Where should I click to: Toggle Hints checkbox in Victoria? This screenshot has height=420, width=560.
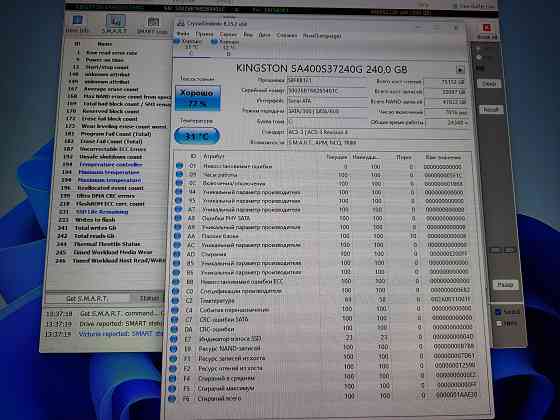point(499,323)
